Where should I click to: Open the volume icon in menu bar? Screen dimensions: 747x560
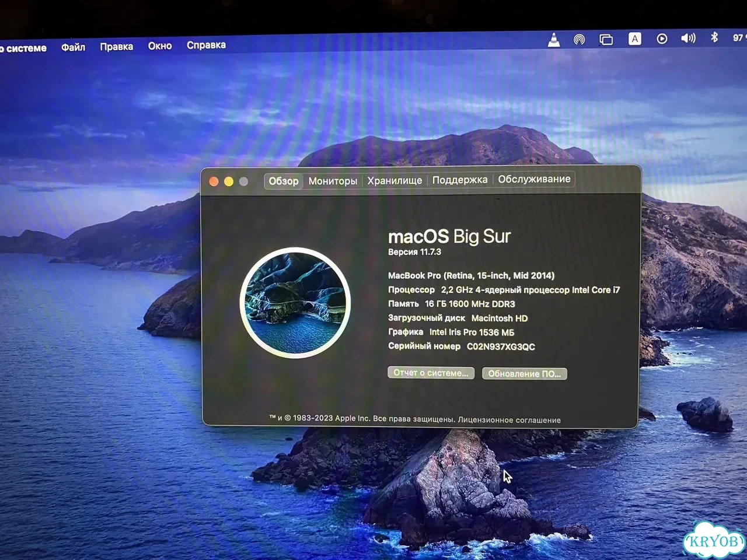click(x=688, y=38)
